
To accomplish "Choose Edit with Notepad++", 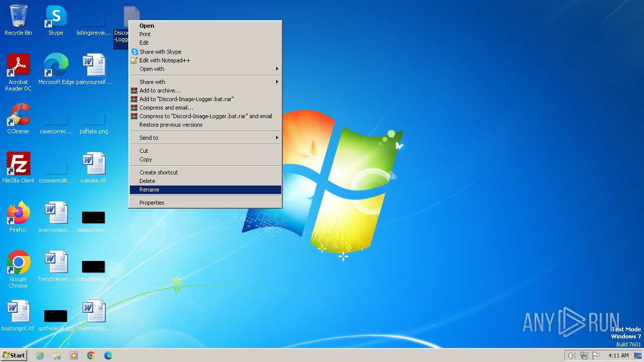I will tap(205, 60).
